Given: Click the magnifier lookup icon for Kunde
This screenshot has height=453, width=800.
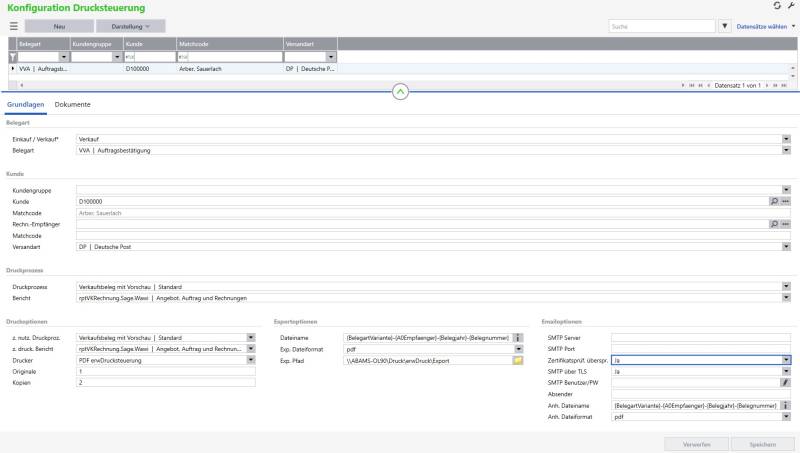Looking at the screenshot, I should coord(773,201).
